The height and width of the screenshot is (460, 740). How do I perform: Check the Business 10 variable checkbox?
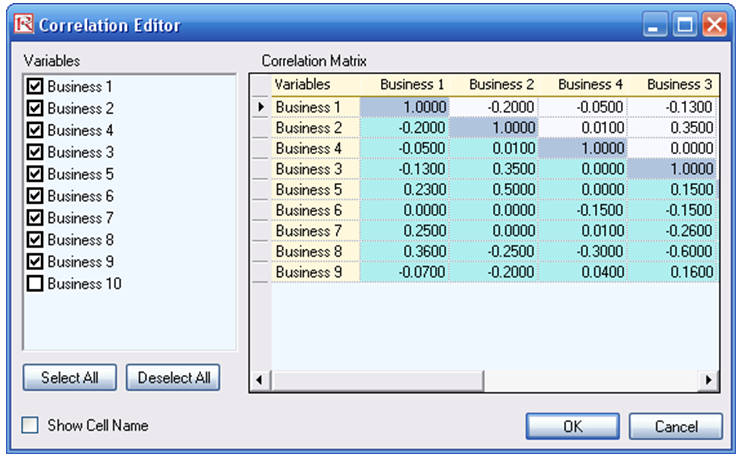35,283
